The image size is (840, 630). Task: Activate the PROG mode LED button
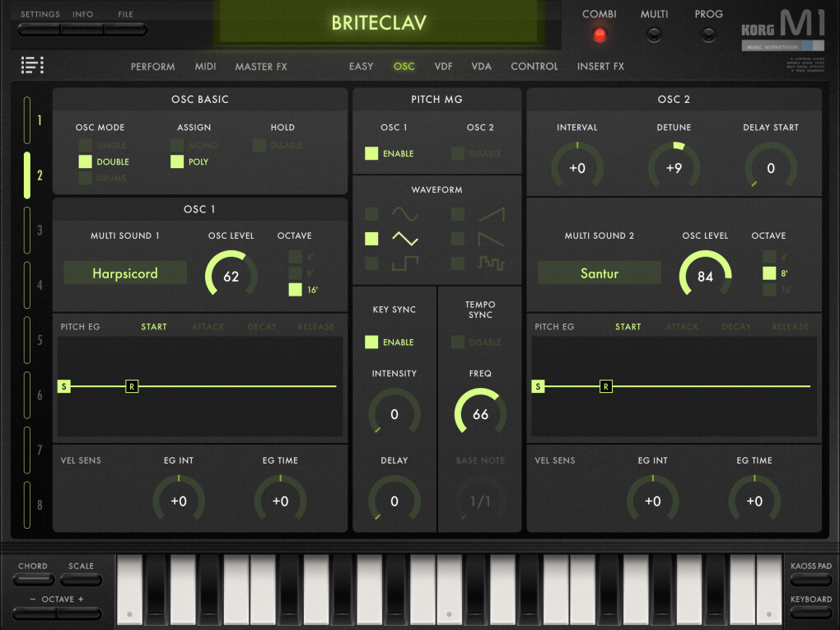click(709, 35)
